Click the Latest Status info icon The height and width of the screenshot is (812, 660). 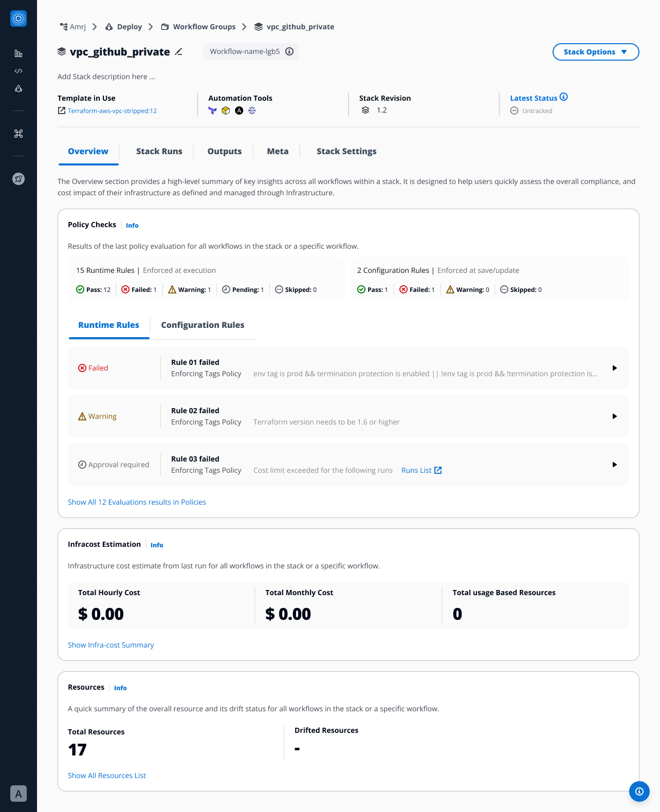[564, 97]
